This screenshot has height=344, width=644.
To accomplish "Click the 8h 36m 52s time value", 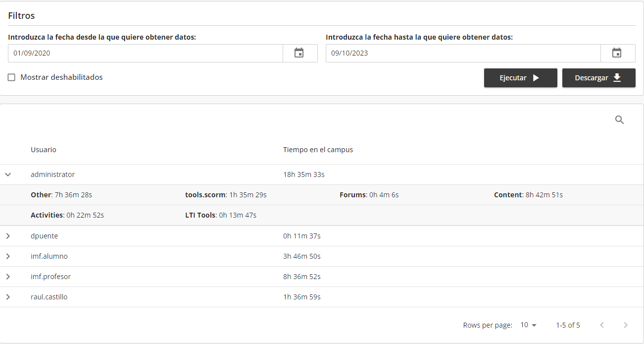I will point(302,277).
